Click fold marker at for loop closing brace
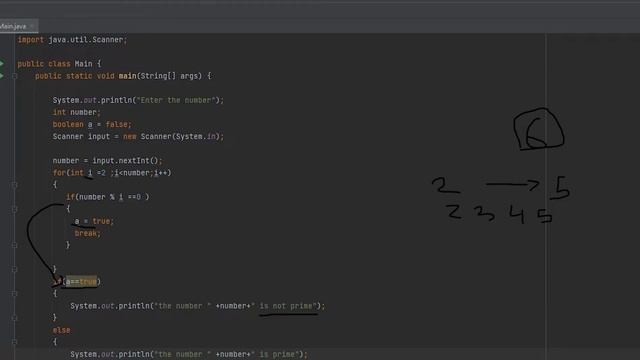 [14, 269]
